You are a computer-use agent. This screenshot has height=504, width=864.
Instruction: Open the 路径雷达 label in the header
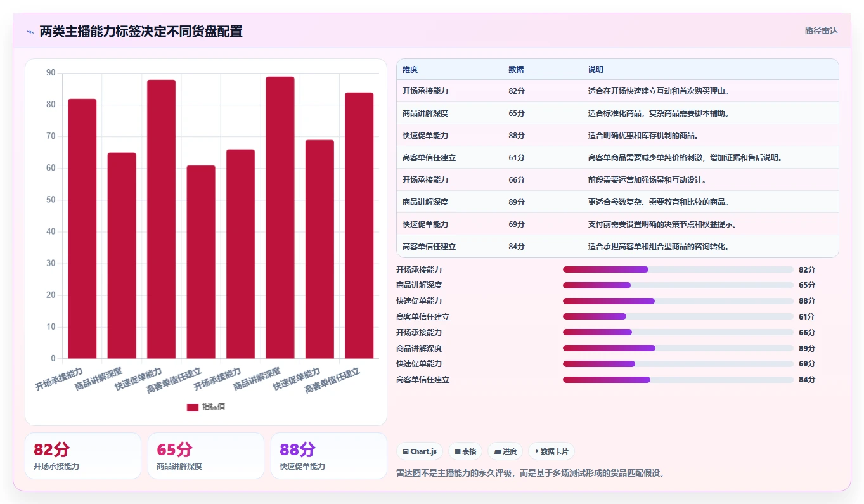tap(821, 30)
